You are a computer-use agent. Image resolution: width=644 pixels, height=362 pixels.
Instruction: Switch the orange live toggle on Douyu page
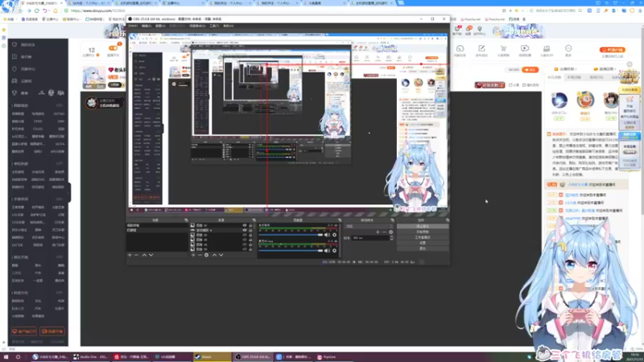click(113, 48)
